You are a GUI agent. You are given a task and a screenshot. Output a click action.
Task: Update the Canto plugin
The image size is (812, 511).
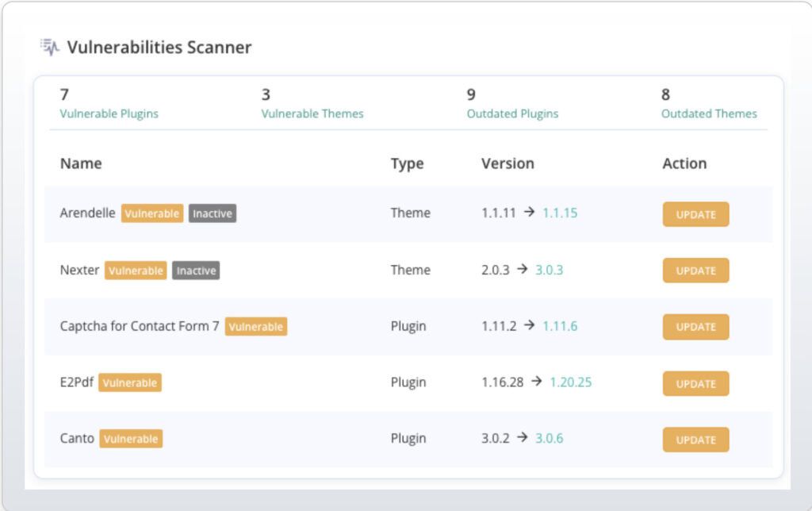pos(695,440)
